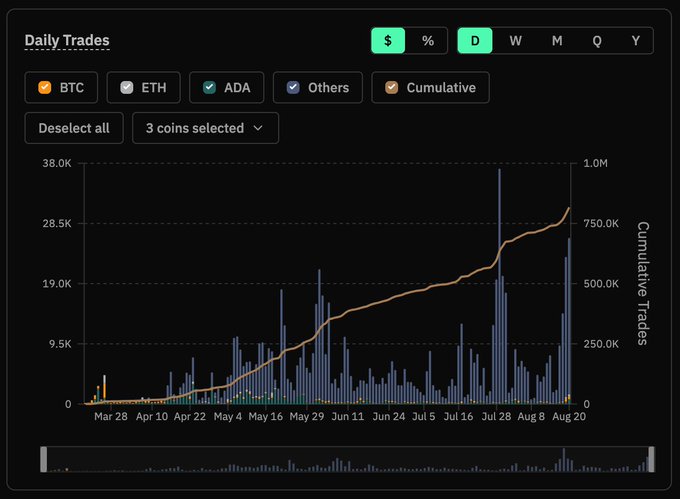Click the 500.0K right axis label
This screenshot has width=680, height=499.
601,284
